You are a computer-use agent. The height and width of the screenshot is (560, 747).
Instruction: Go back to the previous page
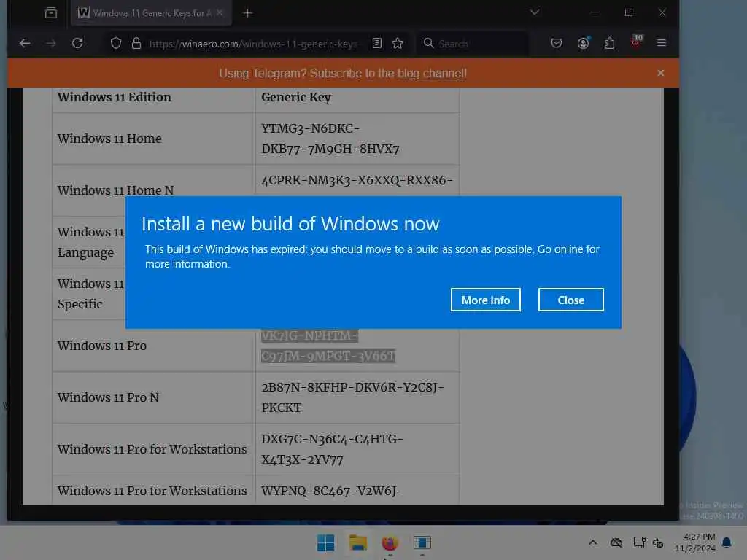click(x=25, y=43)
